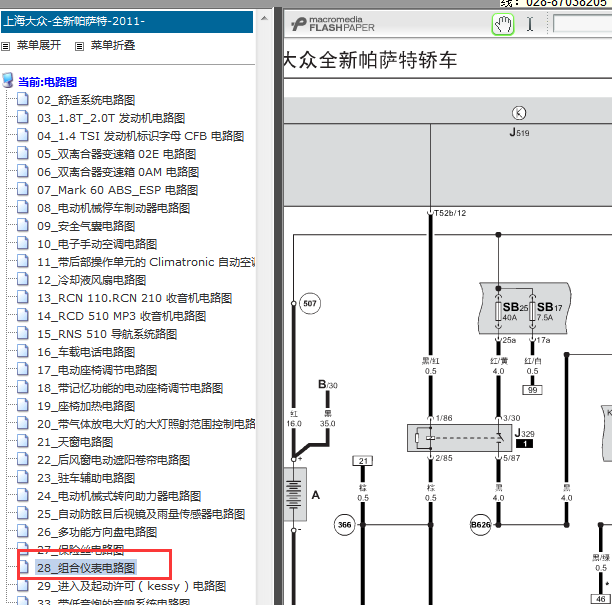This screenshot has height=605, width=612.
Task: Click the sidebar scroll-up arrow
Action: click(264, 18)
